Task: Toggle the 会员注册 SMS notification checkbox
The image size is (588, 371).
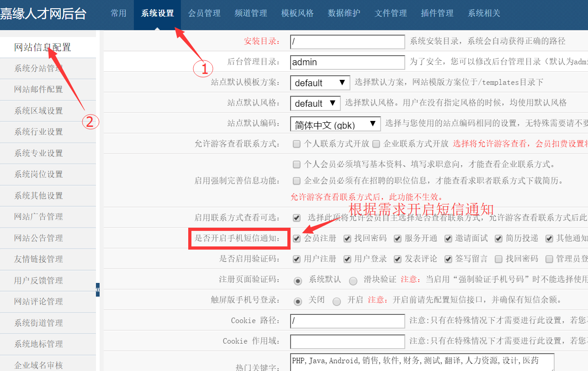Action: [297, 239]
